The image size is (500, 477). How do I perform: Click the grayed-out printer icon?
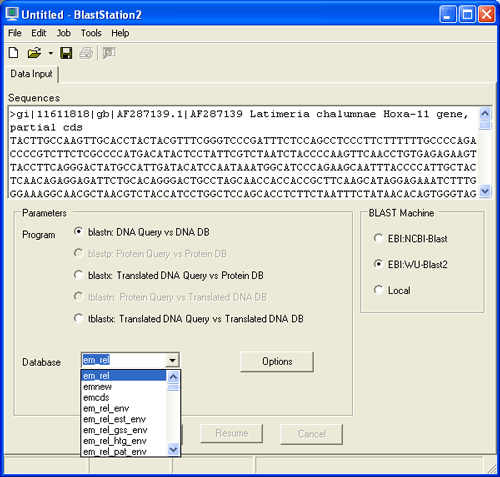pyautogui.click(x=86, y=53)
